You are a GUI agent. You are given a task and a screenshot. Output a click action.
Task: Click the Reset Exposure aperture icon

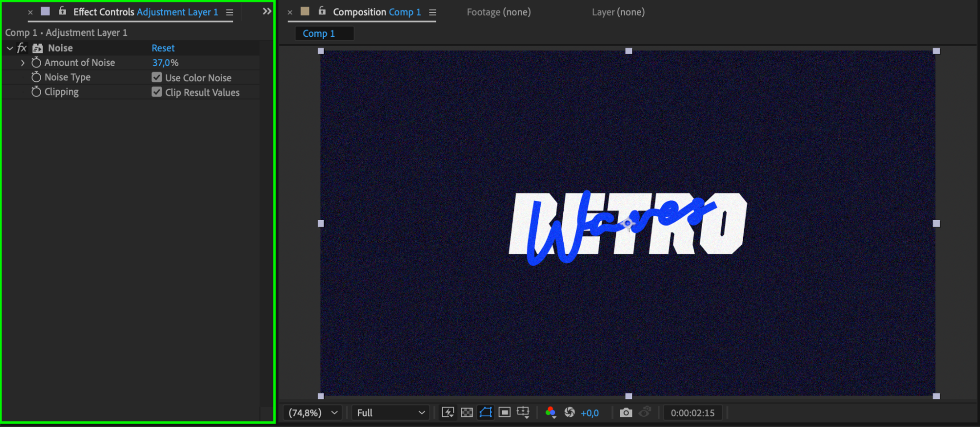[569, 412]
